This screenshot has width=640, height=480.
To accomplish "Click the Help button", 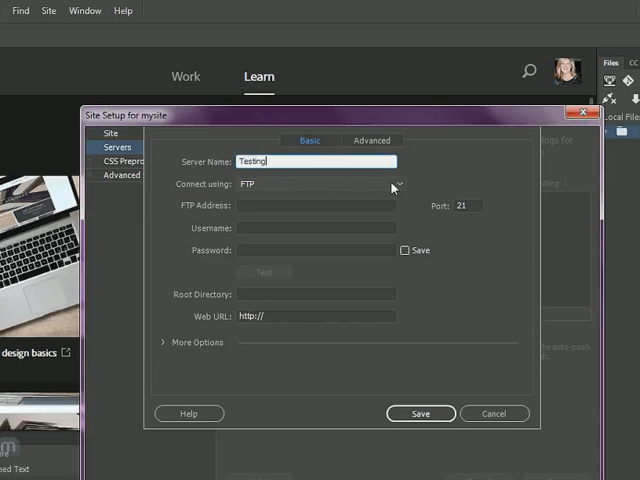I will 188,414.
